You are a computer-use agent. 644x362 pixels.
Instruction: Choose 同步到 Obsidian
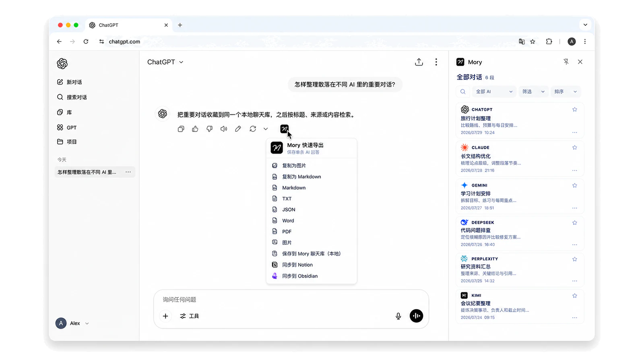click(312, 276)
